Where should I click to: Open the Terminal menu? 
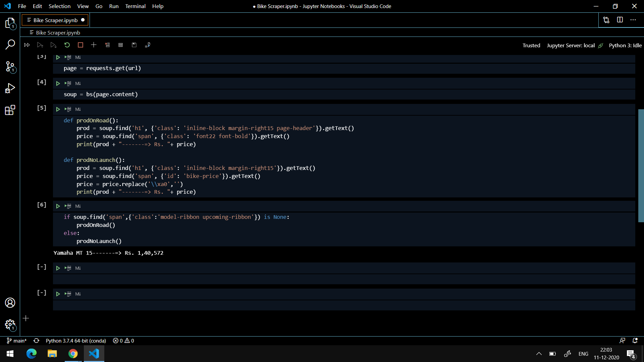(x=135, y=6)
